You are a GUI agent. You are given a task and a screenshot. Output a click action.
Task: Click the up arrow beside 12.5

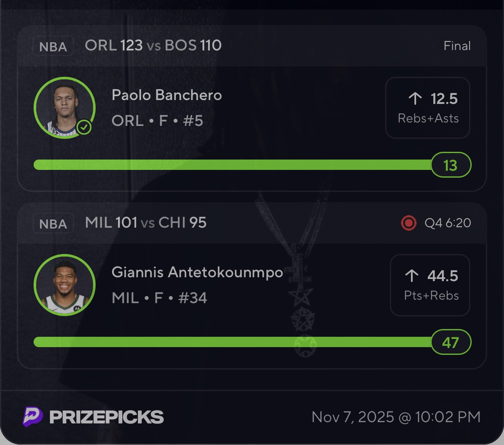click(415, 99)
